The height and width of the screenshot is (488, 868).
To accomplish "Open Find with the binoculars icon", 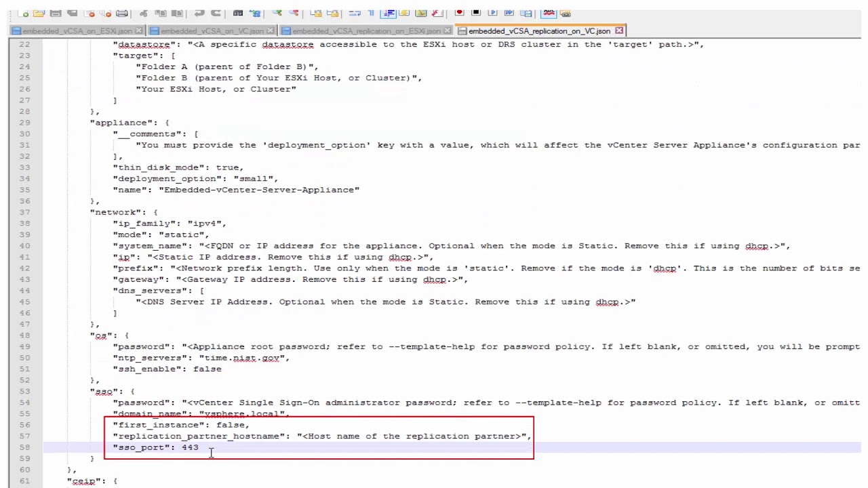I will coord(238,13).
